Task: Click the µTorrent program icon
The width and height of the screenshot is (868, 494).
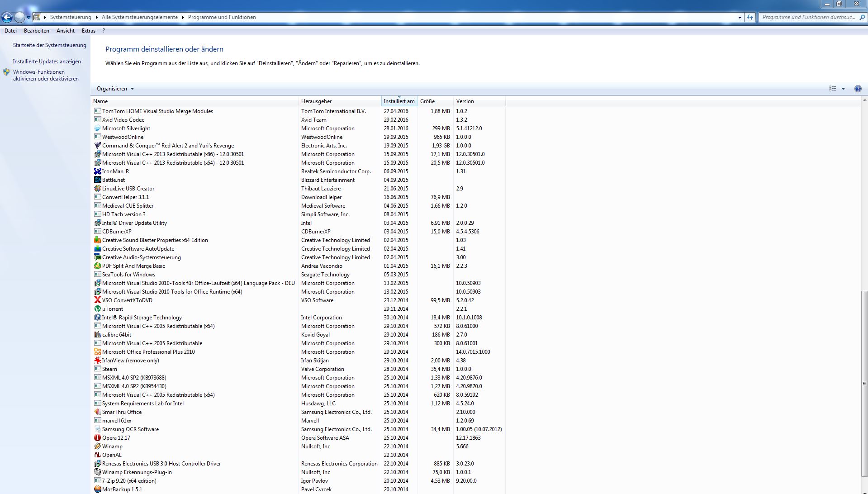Action: [x=97, y=309]
